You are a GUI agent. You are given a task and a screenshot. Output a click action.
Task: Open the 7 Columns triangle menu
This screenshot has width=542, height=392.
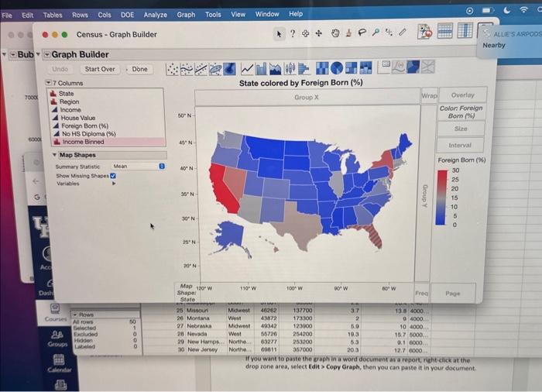tap(48, 83)
